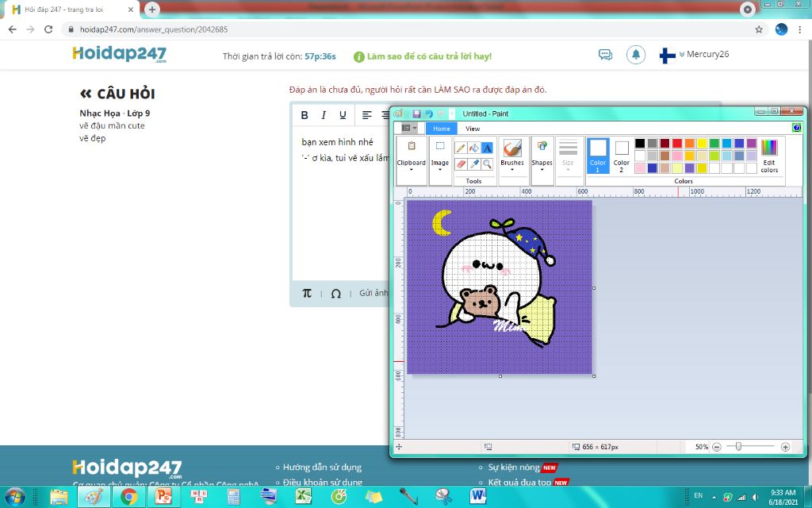Screen dimensions: 812x508
Task: Open Chrome profile avatar
Action: 781,29
